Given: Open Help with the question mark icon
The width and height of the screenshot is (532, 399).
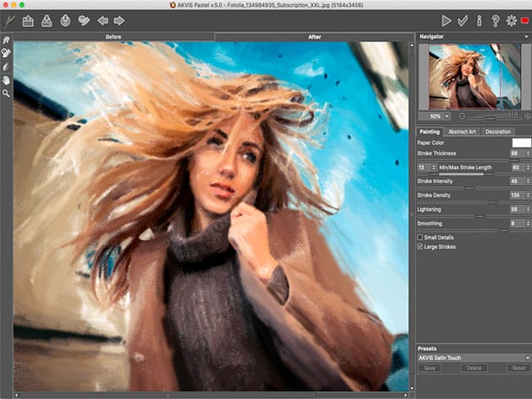Looking at the screenshot, I should click(x=495, y=20).
